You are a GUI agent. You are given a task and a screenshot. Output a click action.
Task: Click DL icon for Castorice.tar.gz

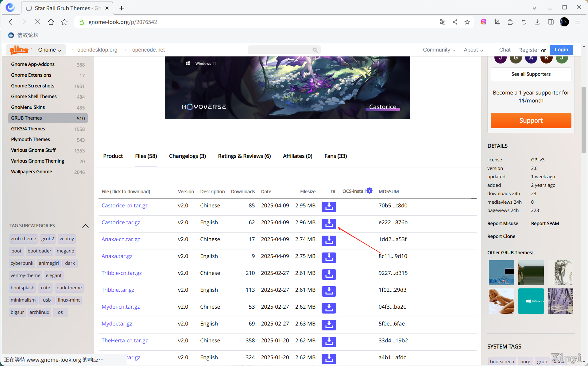pyautogui.click(x=329, y=224)
